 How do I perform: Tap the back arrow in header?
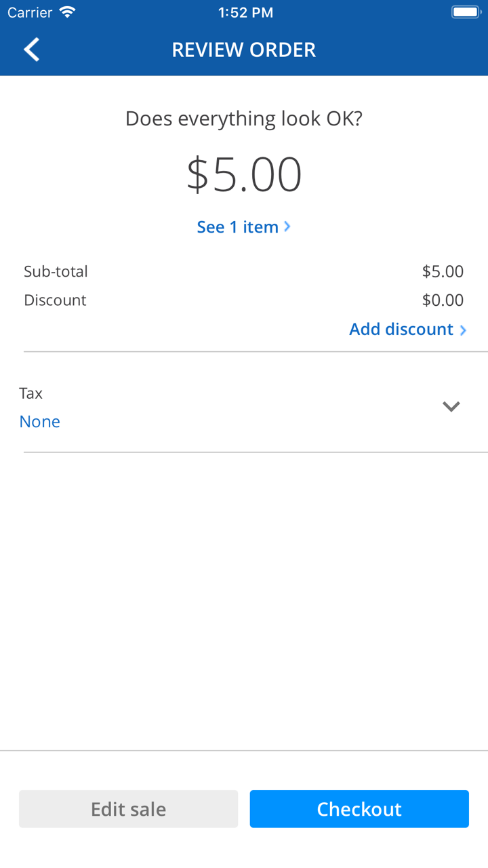coord(32,50)
